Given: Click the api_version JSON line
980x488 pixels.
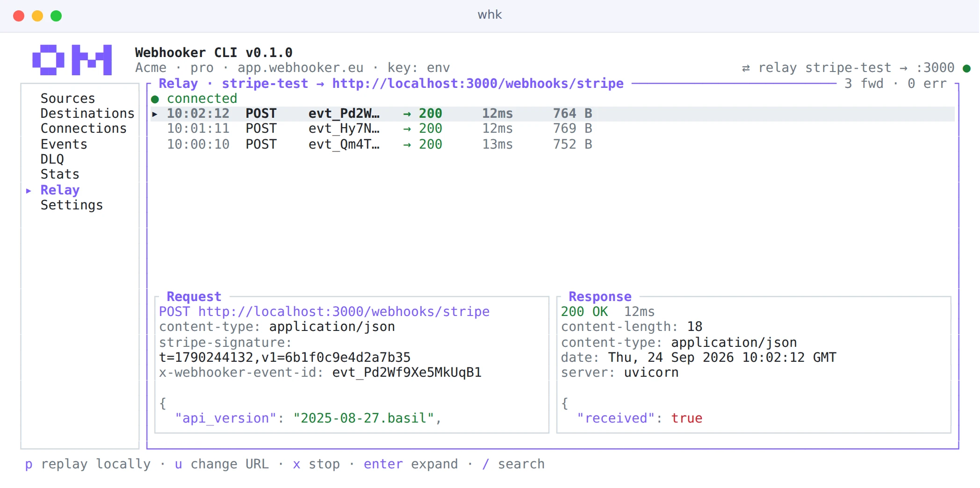Looking at the screenshot, I should (x=308, y=418).
